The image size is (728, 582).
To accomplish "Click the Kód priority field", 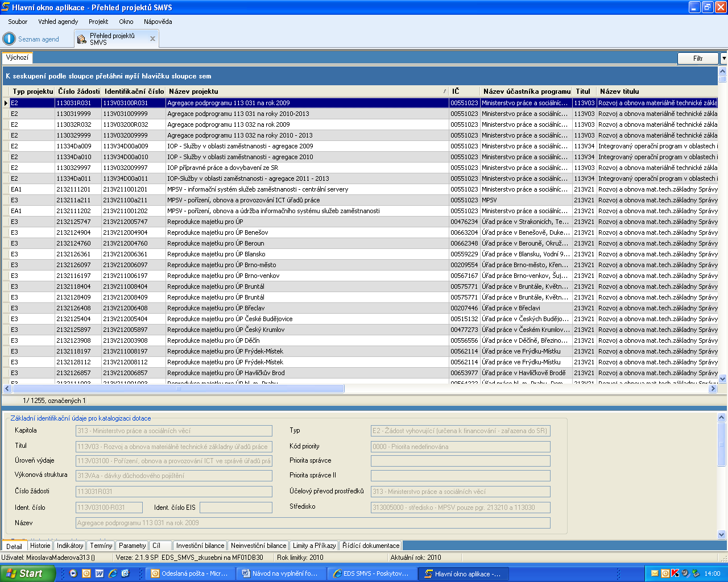I will tap(461, 447).
